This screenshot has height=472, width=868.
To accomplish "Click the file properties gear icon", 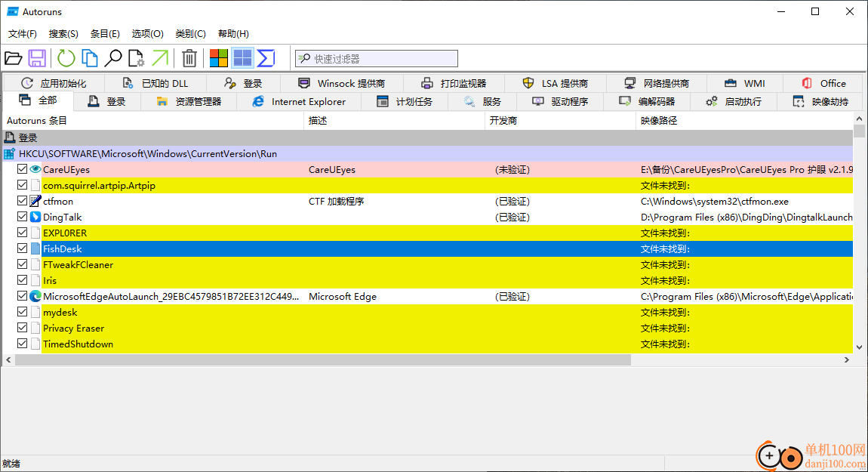I will 136,58.
